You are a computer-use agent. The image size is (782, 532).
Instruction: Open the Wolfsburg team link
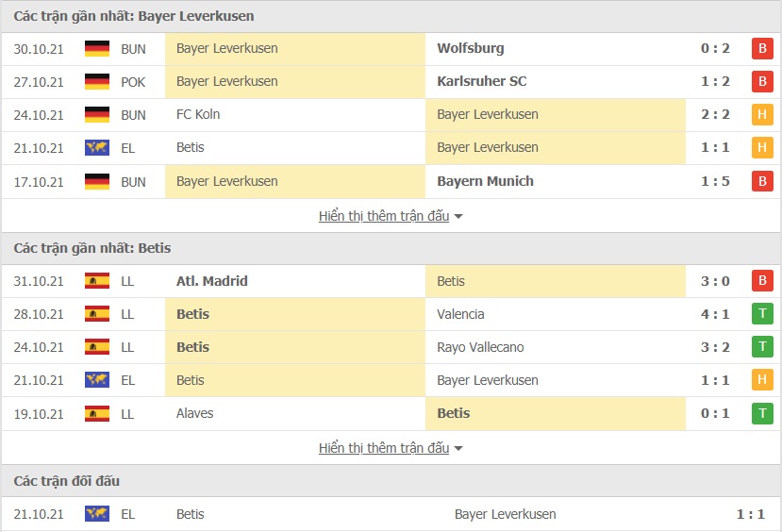point(471,48)
